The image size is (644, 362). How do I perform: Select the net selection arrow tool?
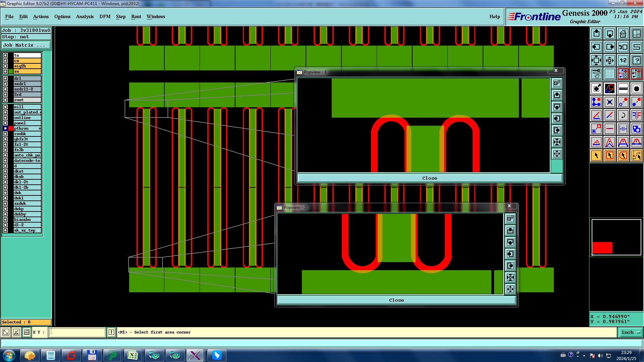coord(637,156)
